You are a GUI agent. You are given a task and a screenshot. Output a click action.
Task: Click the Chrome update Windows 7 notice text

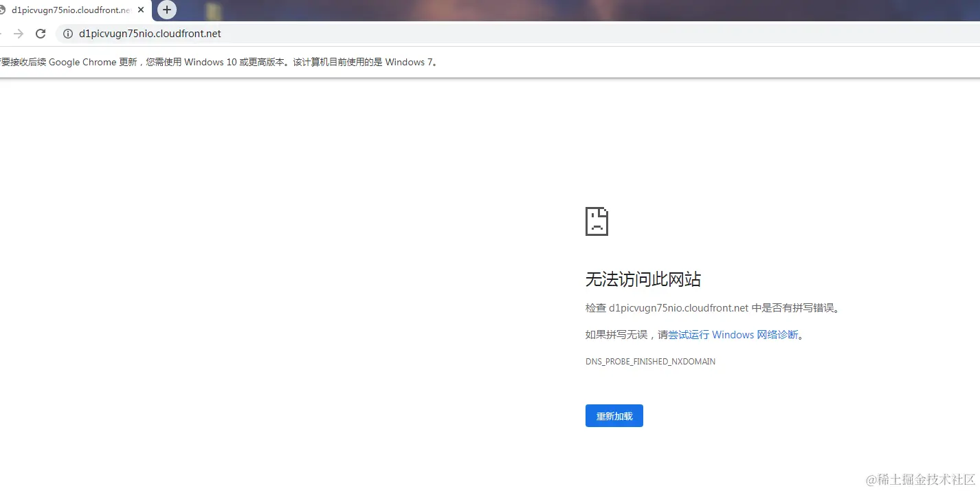coord(219,62)
